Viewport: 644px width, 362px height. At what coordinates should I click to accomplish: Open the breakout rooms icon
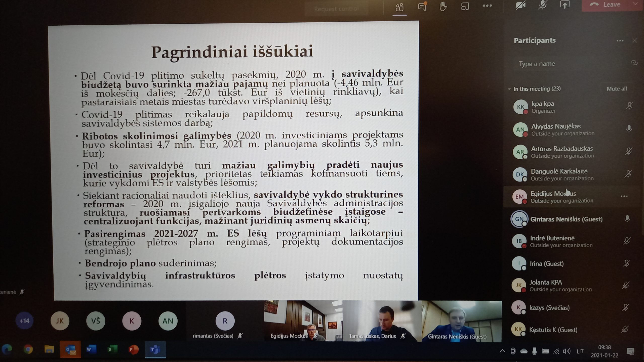[465, 6]
